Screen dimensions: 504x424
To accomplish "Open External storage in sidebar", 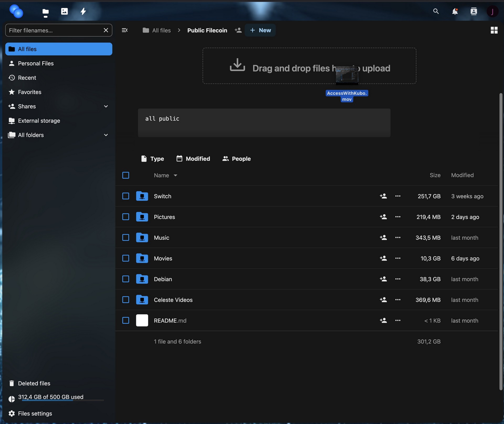I will (x=59, y=121).
